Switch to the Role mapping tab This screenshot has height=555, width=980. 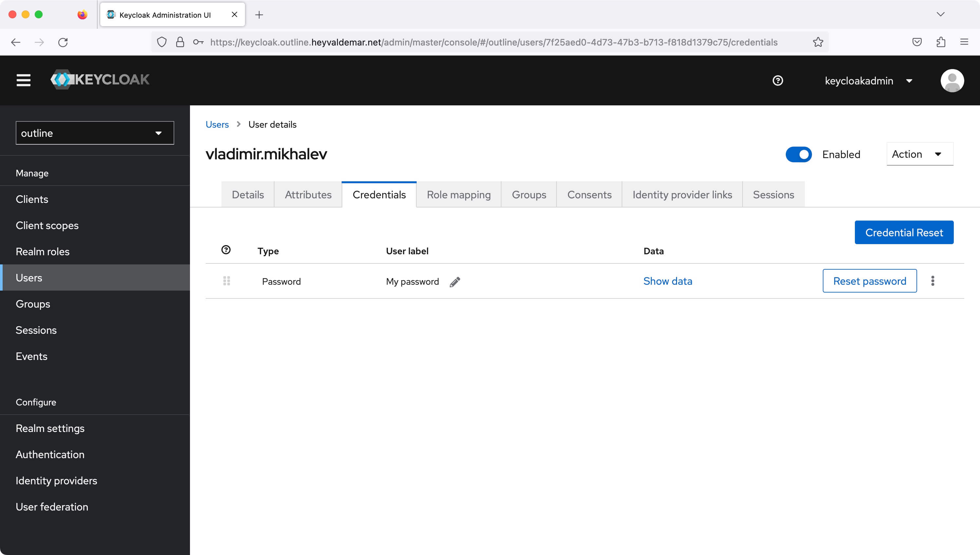tap(458, 194)
